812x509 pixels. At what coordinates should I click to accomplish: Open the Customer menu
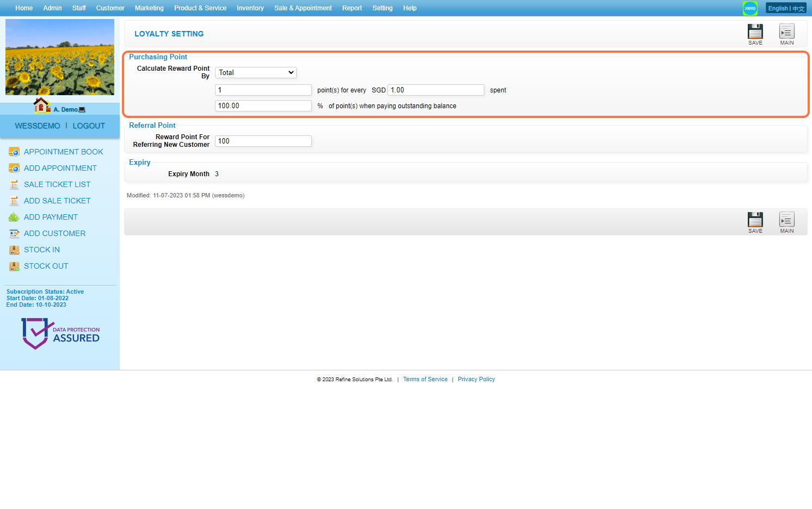tap(110, 8)
